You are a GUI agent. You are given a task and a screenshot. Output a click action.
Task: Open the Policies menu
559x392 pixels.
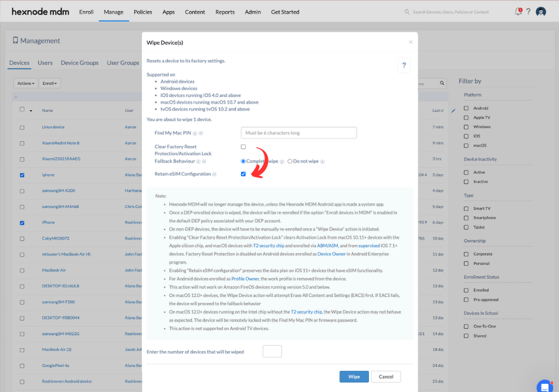coord(143,12)
